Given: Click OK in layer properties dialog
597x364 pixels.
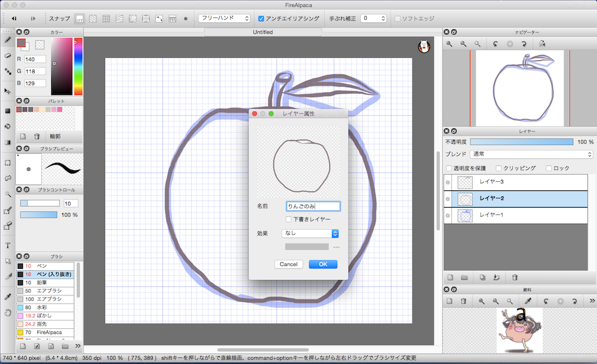Looking at the screenshot, I should [323, 264].
